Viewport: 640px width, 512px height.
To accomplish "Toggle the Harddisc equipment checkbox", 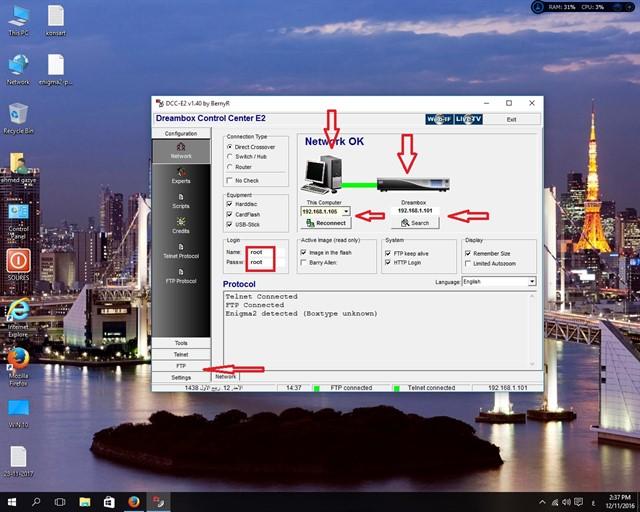I will (229, 204).
